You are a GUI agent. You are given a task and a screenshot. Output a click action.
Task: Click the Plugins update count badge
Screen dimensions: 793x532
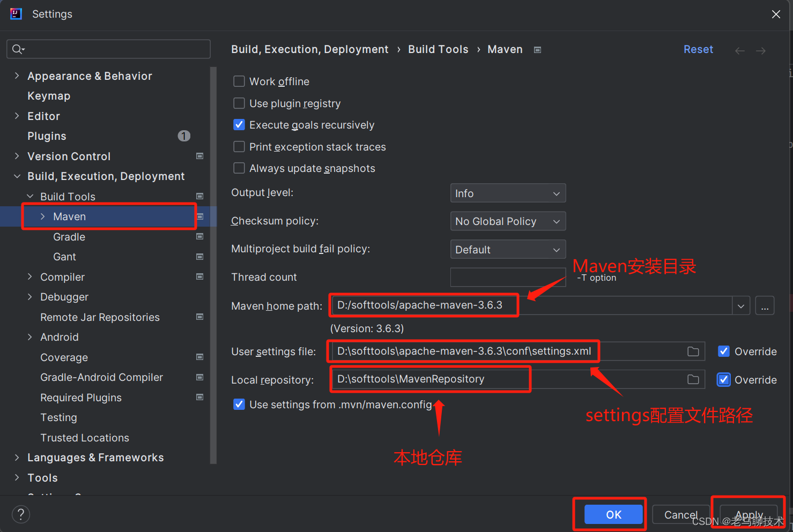tap(184, 136)
